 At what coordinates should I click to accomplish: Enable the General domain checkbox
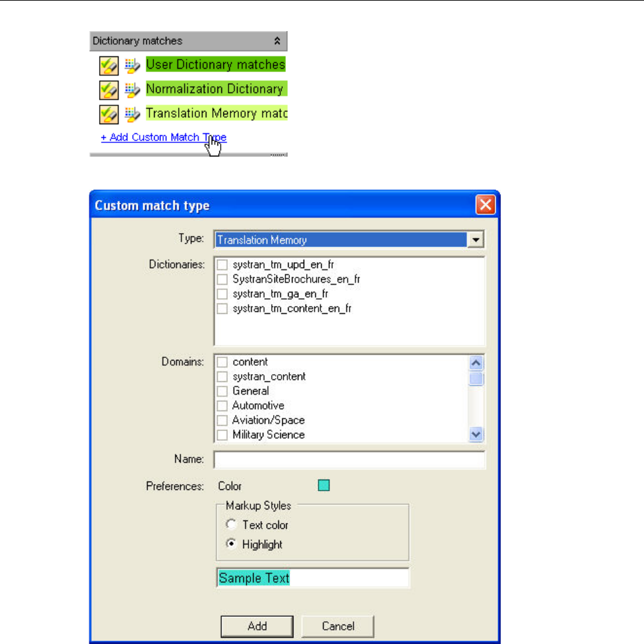point(222,391)
